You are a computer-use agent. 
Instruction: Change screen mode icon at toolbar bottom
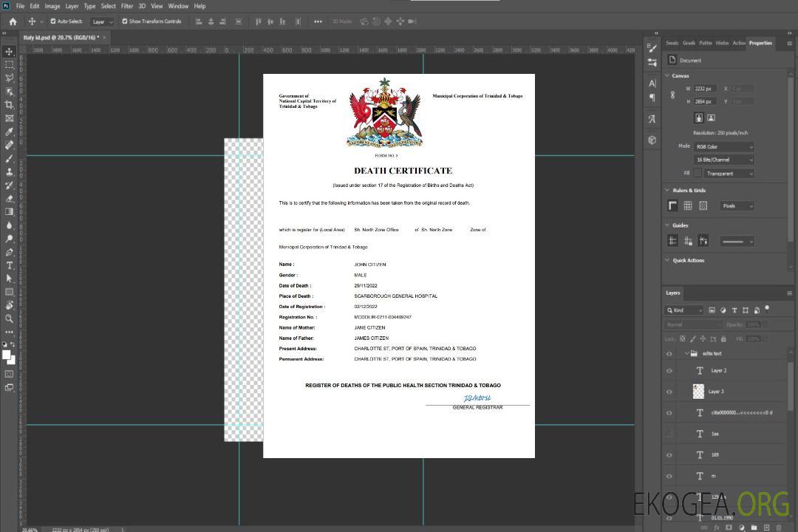(x=9, y=387)
